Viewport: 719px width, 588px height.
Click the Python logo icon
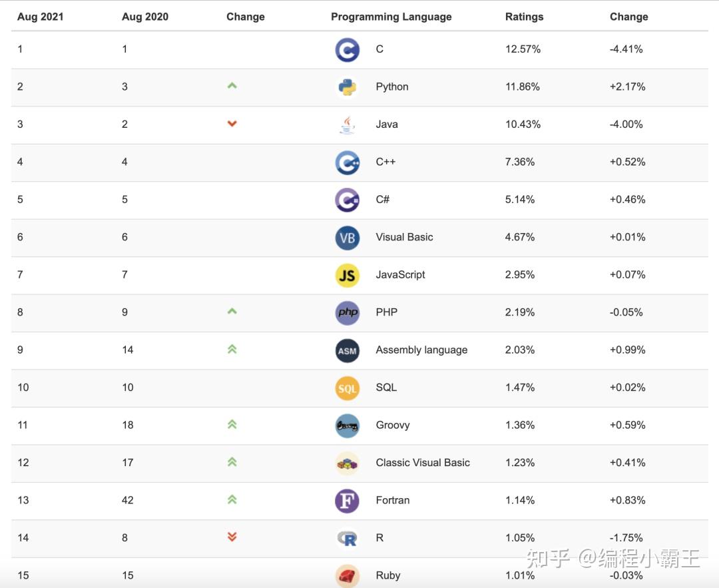pos(347,87)
